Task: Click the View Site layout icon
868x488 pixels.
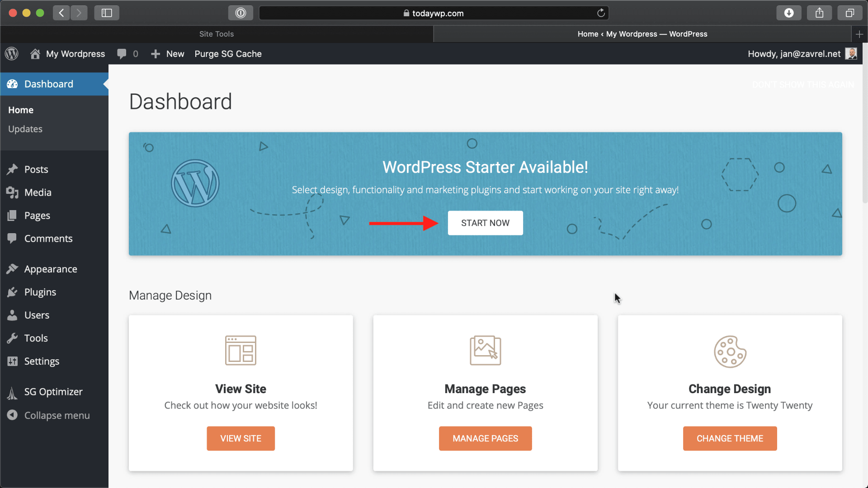Action: [241, 350]
